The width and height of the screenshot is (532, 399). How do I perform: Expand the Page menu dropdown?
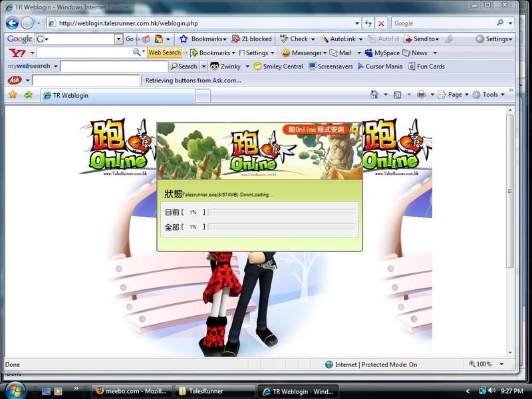pyautogui.click(x=454, y=95)
